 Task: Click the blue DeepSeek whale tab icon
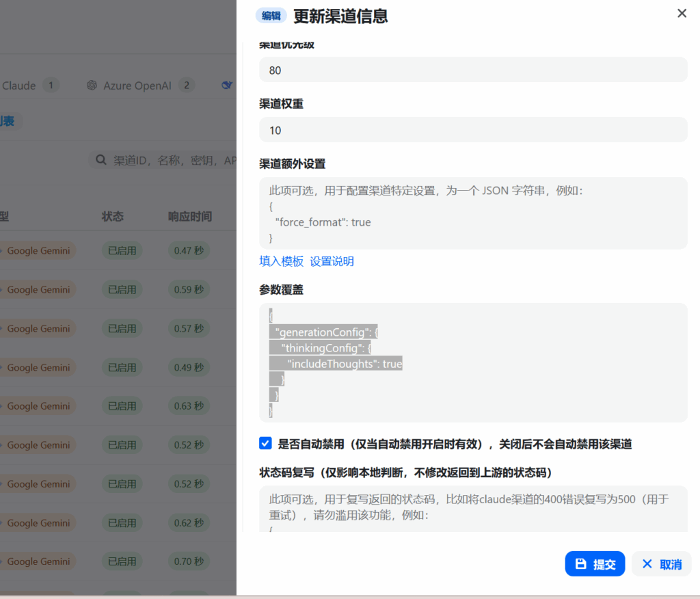[228, 85]
